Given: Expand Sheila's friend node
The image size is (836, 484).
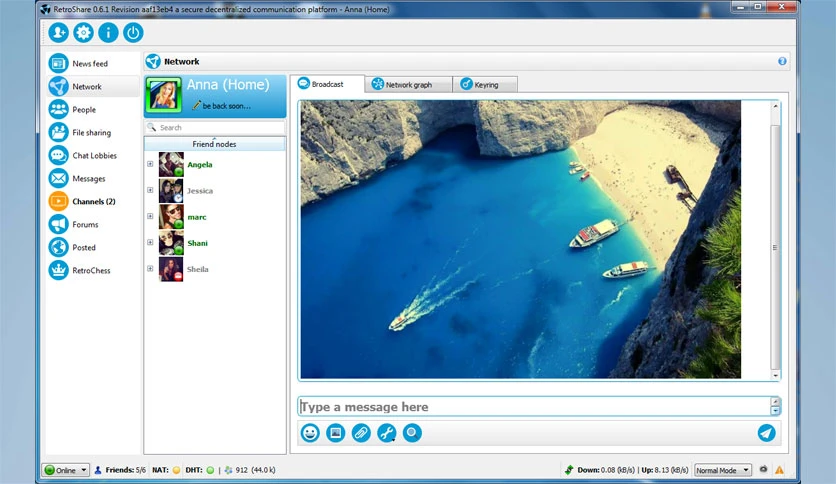Looking at the screenshot, I should [x=150, y=268].
